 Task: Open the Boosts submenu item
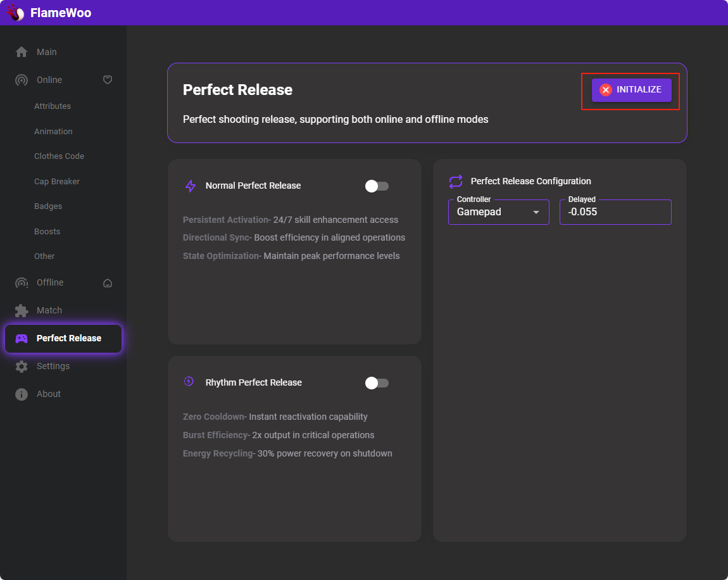(x=47, y=231)
